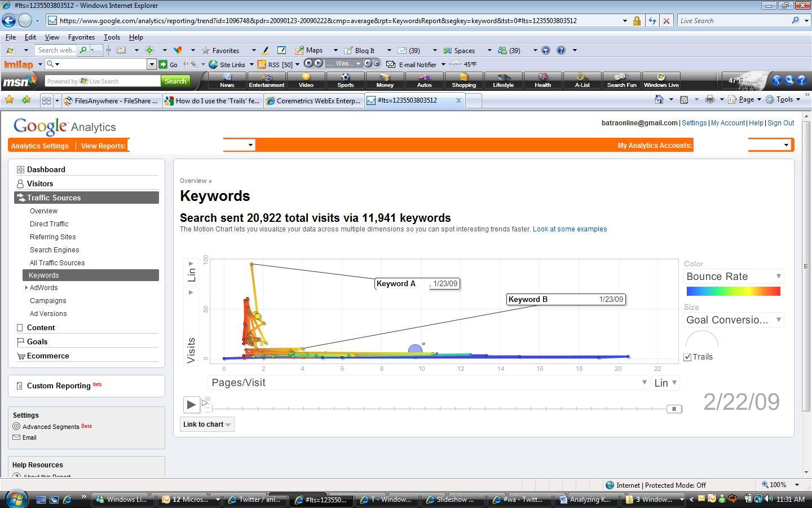Click the Keyword A chart label

pyautogui.click(x=417, y=283)
